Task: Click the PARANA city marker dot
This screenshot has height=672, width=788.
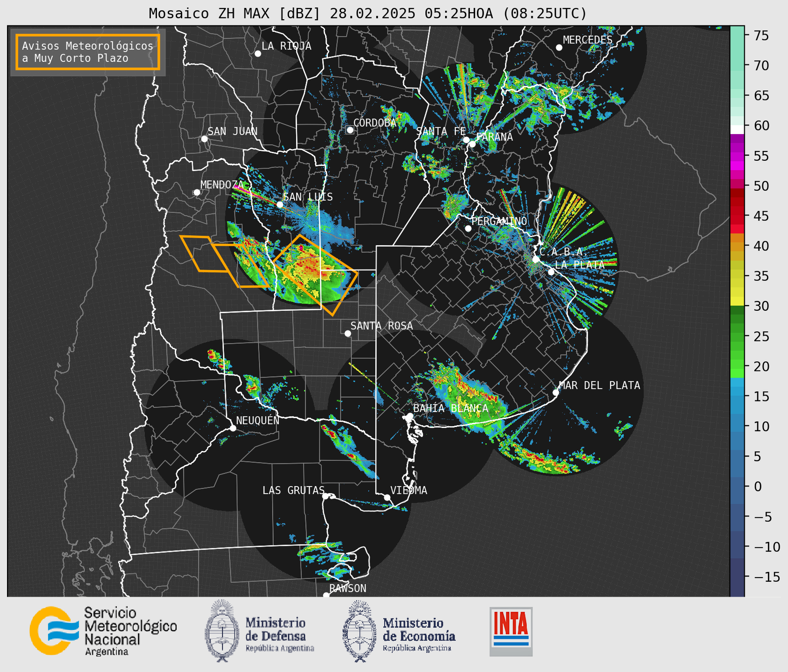Action: [x=472, y=144]
